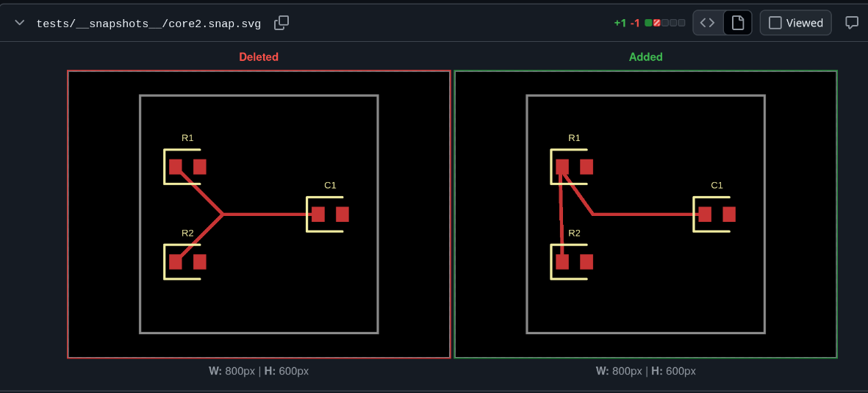This screenshot has height=393, width=868.
Task: Collapse the core2.snap.svg file diff
Action: point(20,23)
